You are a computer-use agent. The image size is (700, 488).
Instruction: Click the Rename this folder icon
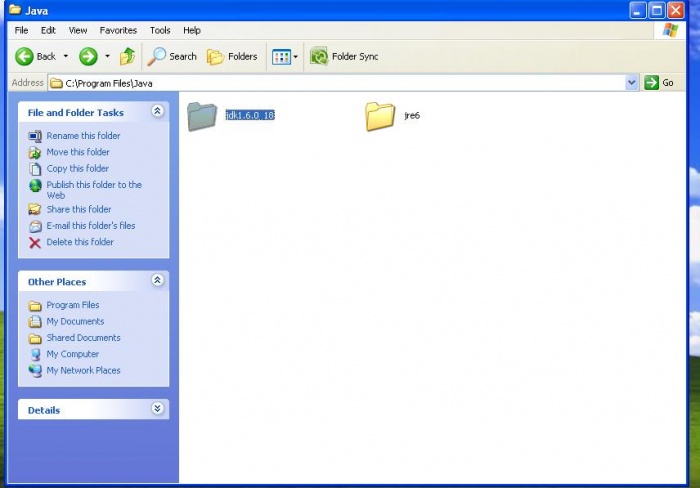pos(35,136)
